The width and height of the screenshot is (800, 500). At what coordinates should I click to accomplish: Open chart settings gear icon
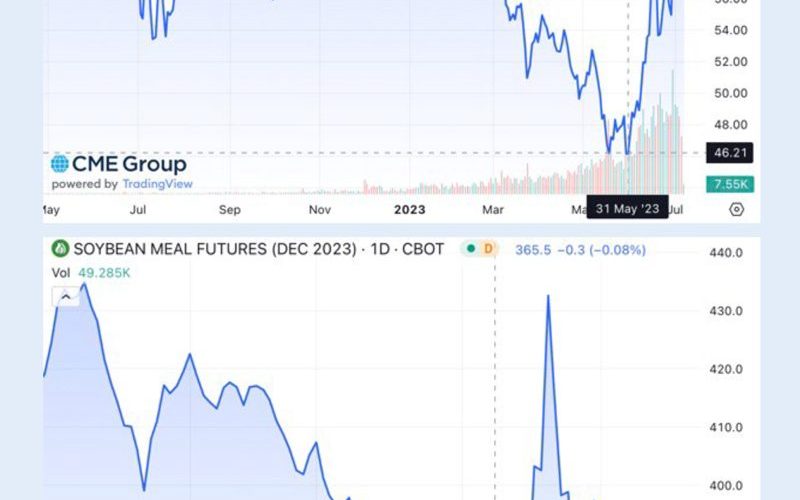(x=736, y=209)
